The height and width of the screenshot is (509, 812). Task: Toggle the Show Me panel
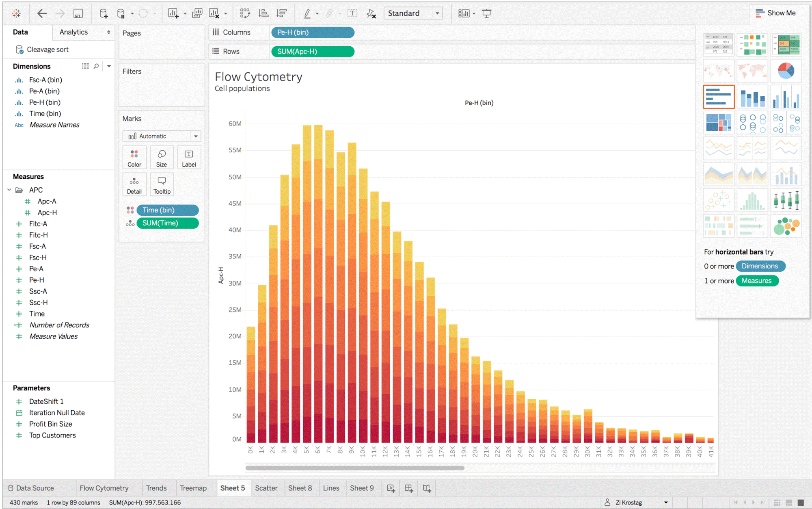pyautogui.click(x=776, y=13)
